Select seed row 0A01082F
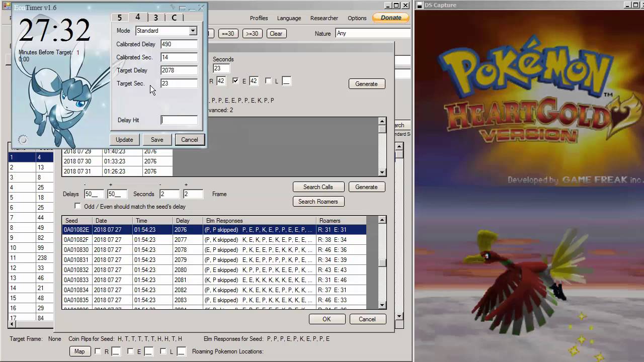The width and height of the screenshot is (644, 362). click(x=214, y=240)
